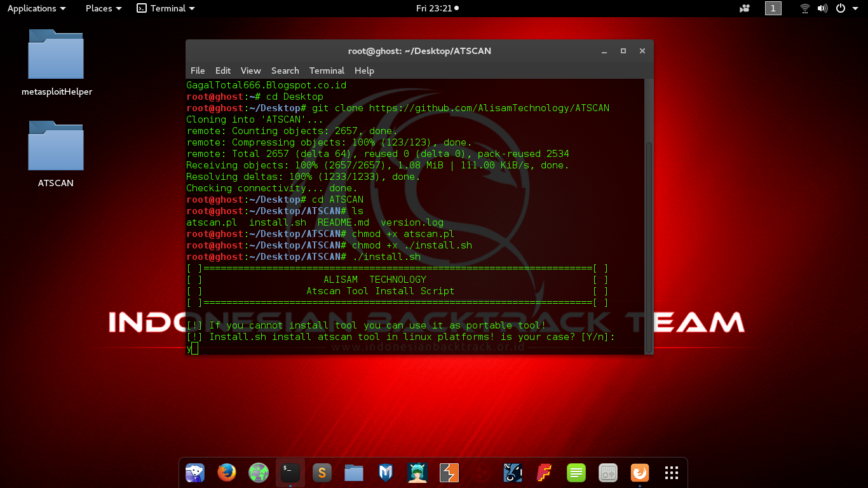
Task: Click 'version.log' in the ls output
Action: (x=412, y=222)
